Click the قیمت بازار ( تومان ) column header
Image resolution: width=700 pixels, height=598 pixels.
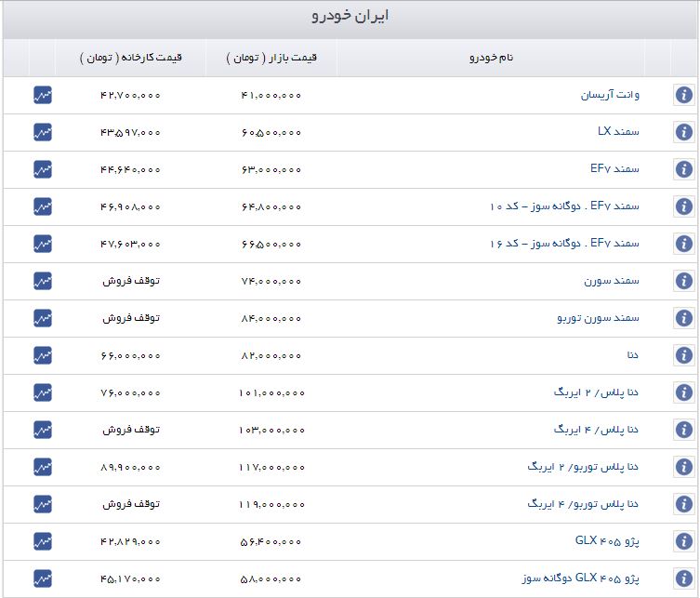pos(271,58)
